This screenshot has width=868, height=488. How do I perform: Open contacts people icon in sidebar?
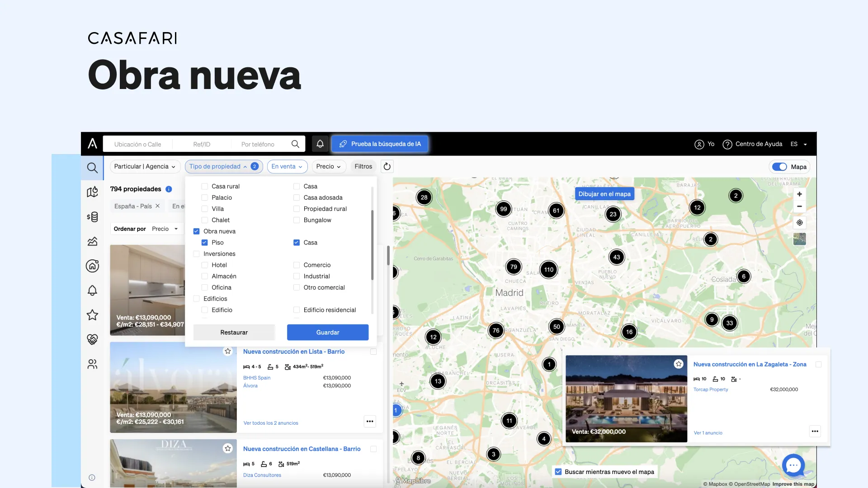[92, 364]
